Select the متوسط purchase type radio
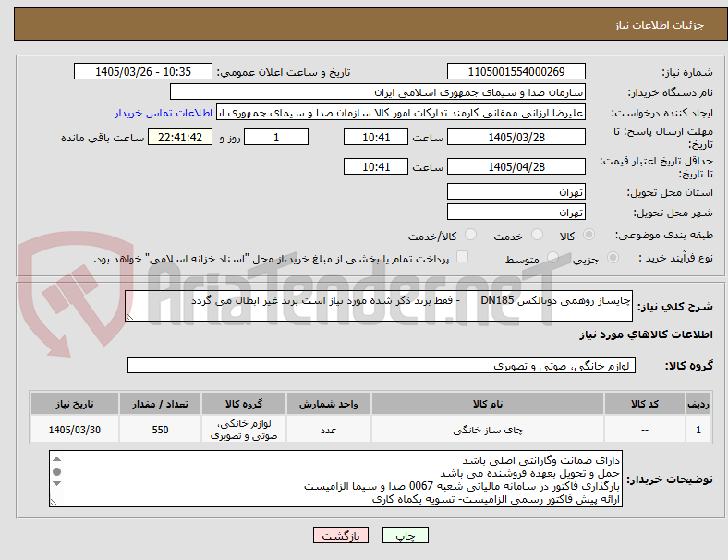The height and width of the screenshot is (560, 728). [552, 258]
